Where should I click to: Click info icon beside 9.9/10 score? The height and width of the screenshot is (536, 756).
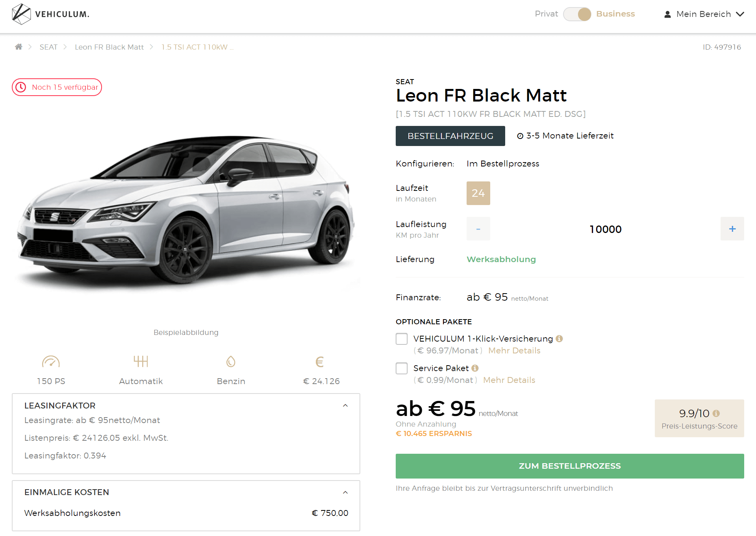pos(716,413)
